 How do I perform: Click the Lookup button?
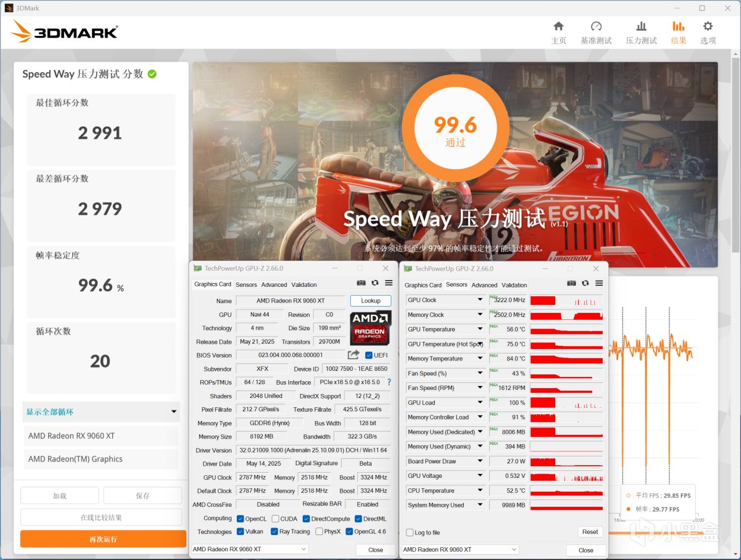(x=370, y=301)
